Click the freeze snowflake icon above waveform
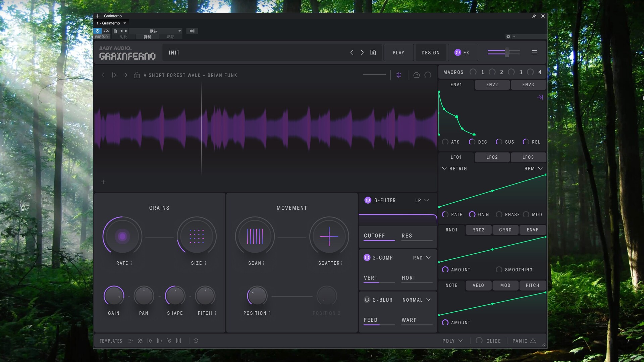 point(399,75)
